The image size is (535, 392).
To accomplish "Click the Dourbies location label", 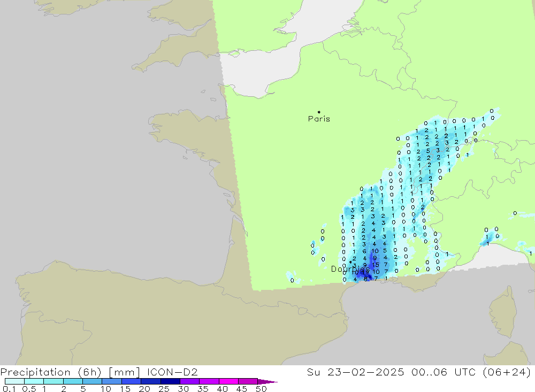I will pos(350,269).
